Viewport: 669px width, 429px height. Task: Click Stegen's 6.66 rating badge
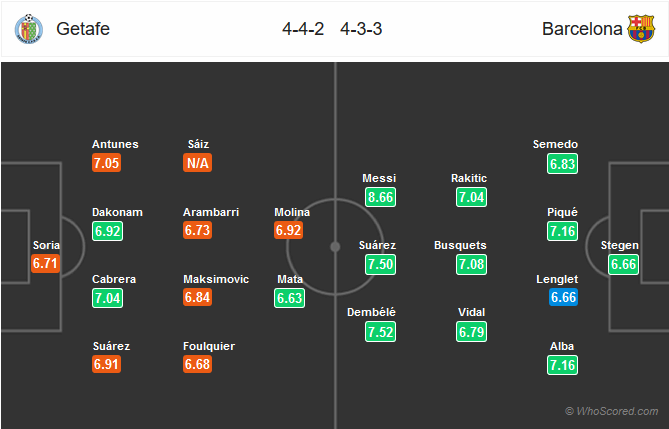(x=623, y=264)
